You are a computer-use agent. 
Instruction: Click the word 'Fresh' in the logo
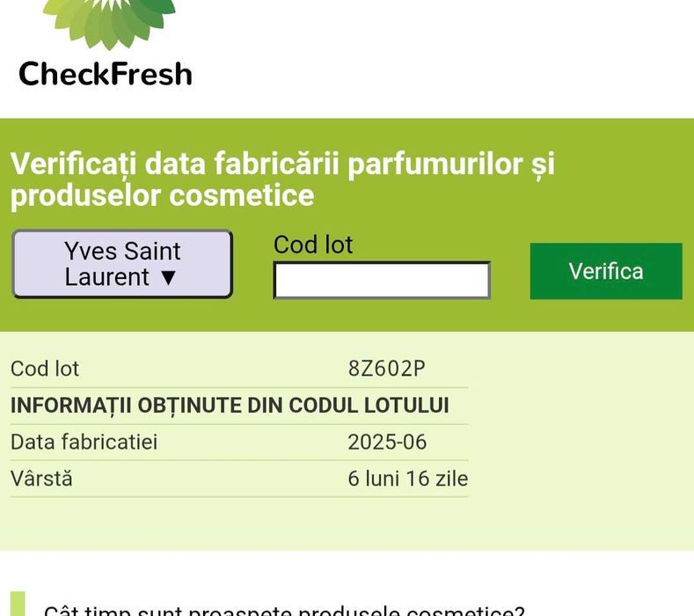(152, 73)
